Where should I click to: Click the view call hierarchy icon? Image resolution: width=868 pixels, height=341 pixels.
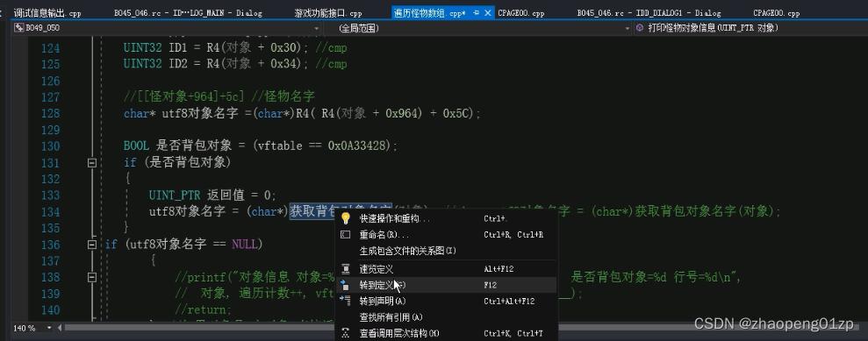tap(346, 333)
